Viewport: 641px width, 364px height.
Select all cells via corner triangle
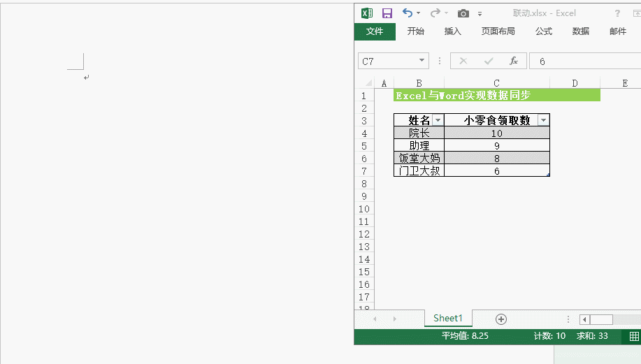(368, 83)
